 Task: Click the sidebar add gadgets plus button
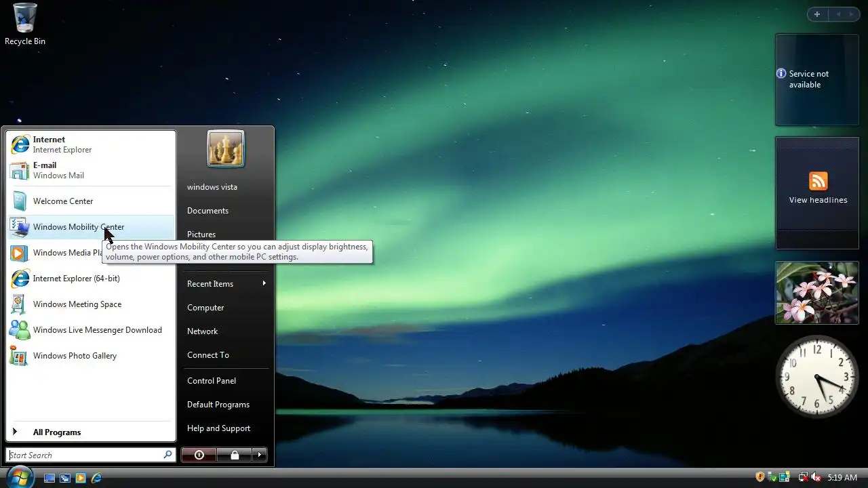pos(817,14)
